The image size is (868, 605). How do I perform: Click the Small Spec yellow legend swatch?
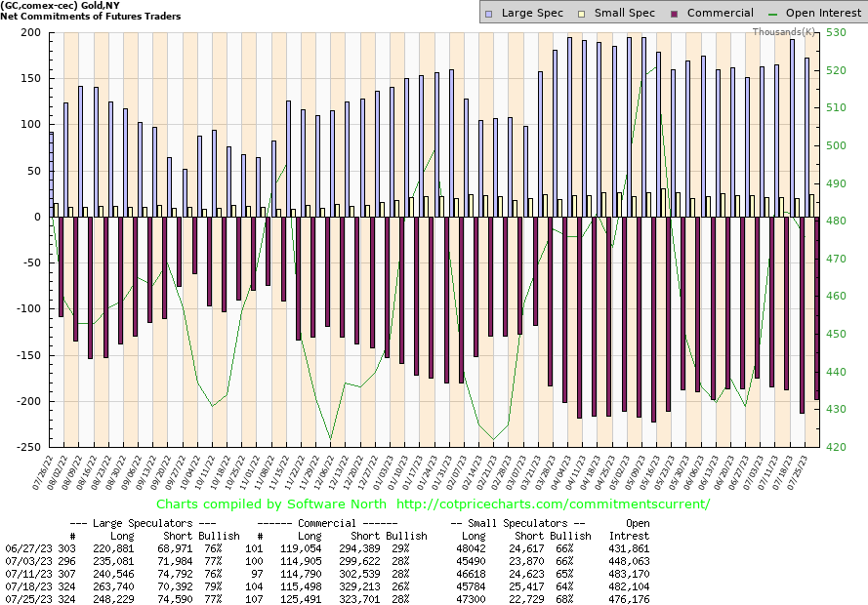pos(583,13)
